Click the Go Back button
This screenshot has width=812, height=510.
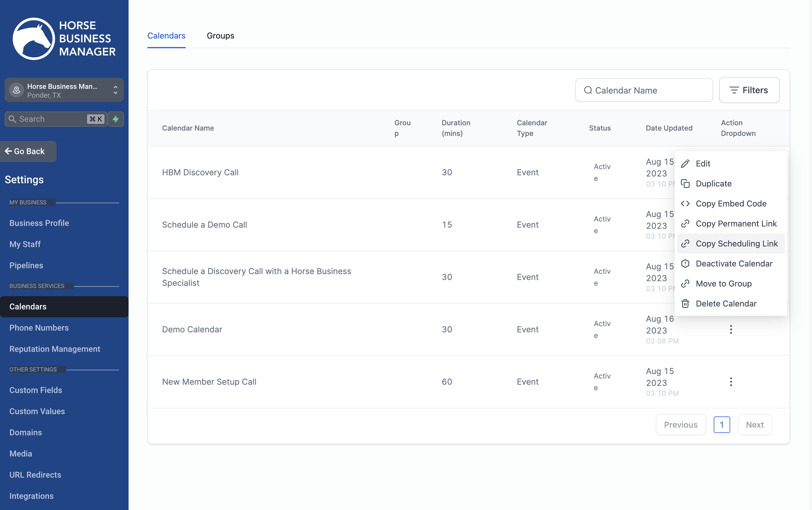tap(28, 151)
